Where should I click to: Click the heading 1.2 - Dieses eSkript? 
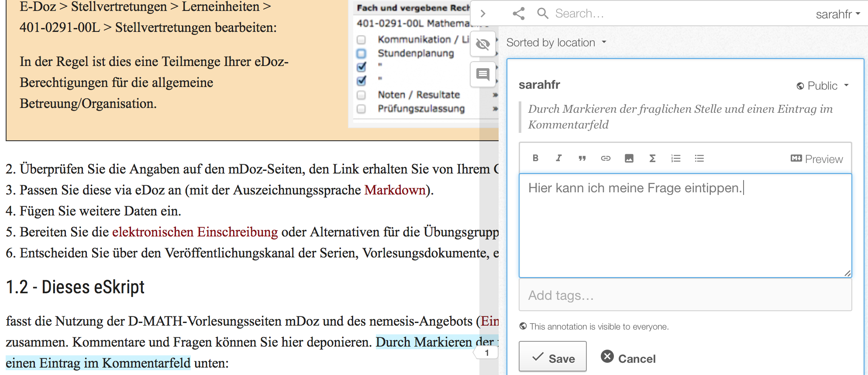(x=75, y=287)
